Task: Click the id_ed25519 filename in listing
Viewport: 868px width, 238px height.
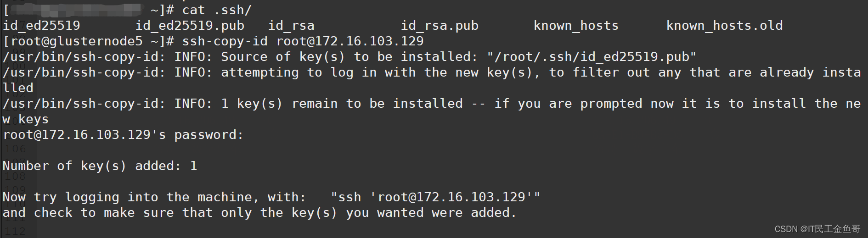Action: coord(41,26)
